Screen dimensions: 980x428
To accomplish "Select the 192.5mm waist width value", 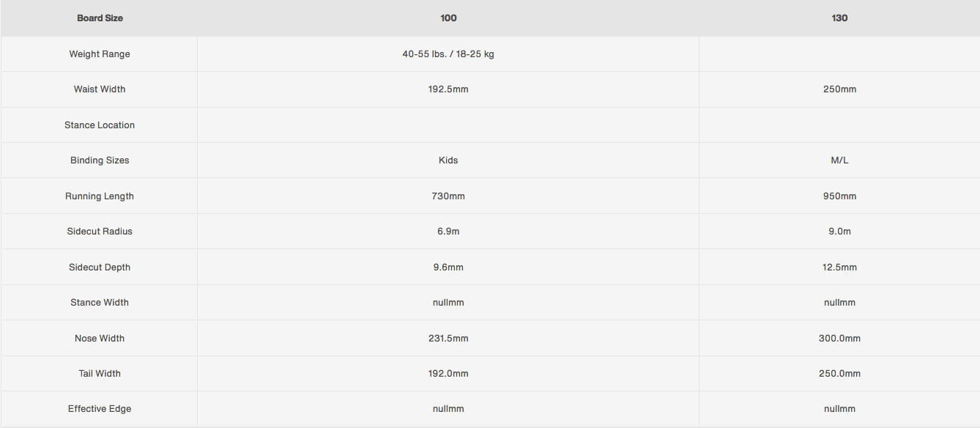I will (448, 89).
